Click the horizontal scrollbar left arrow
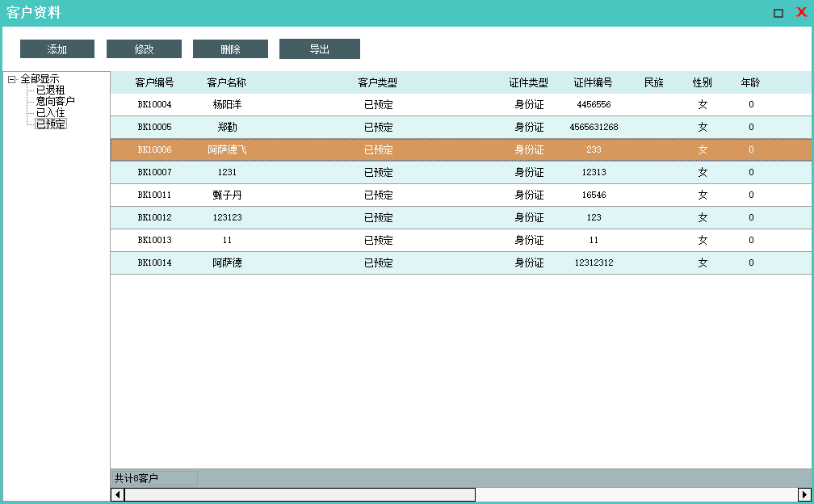 pyautogui.click(x=117, y=494)
